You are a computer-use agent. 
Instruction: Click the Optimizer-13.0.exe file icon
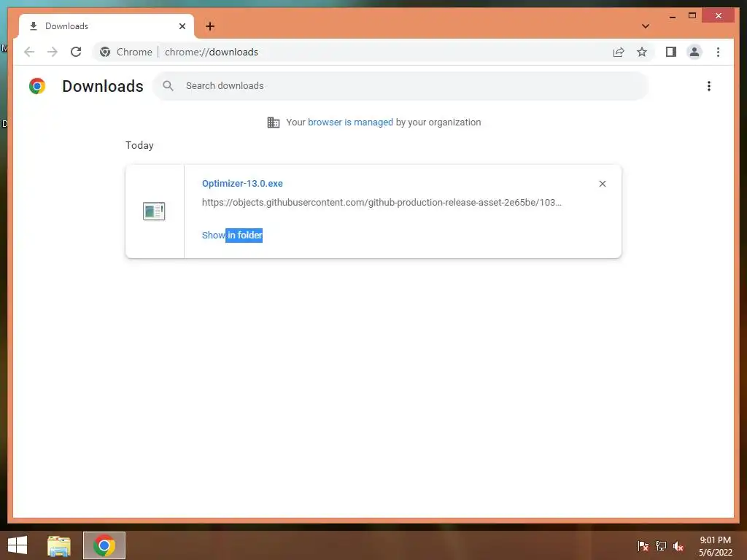(x=154, y=211)
